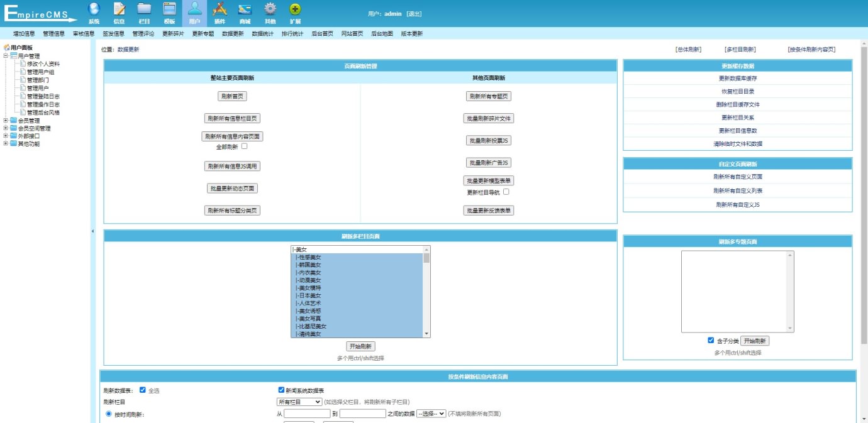Open the 所有栏目 dropdown
Image resolution: width=868 pixels, height=423 pixels.
tap(299, 402)
